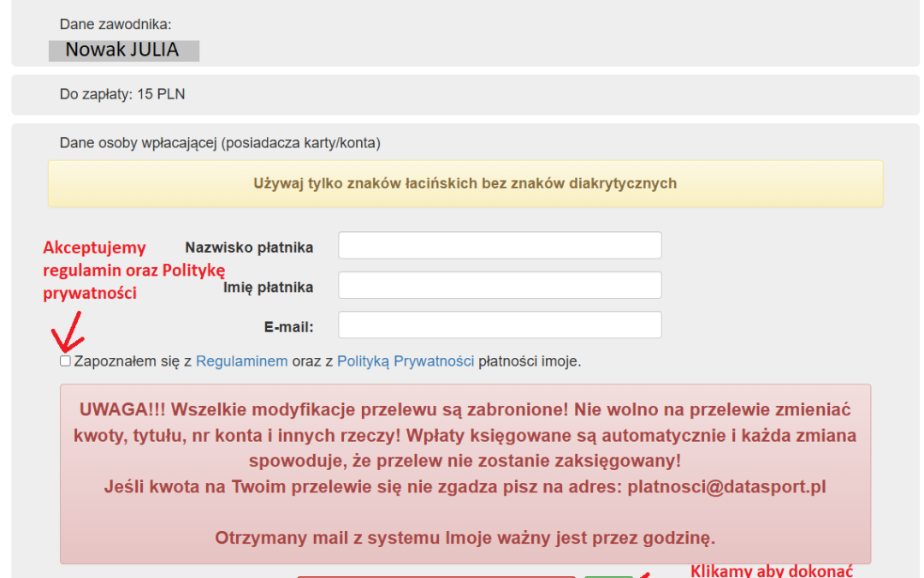Click the Klikamy aby dokonać annotation
924x578 pixels.
(x=771, y=570)
